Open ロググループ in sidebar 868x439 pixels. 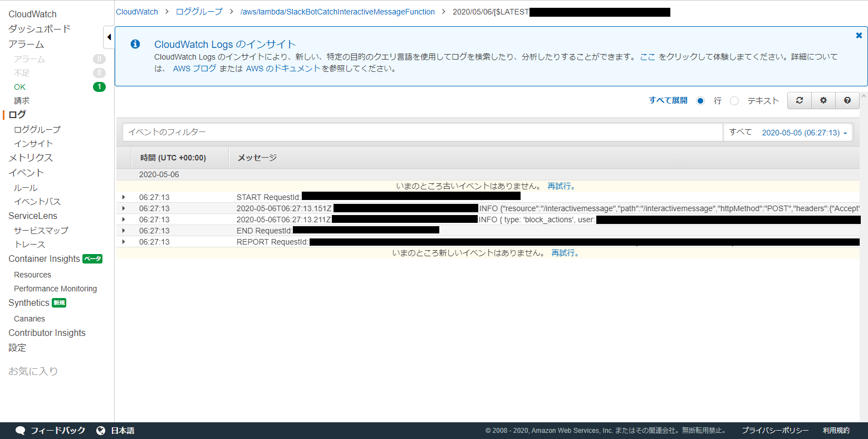pos(37,129)
